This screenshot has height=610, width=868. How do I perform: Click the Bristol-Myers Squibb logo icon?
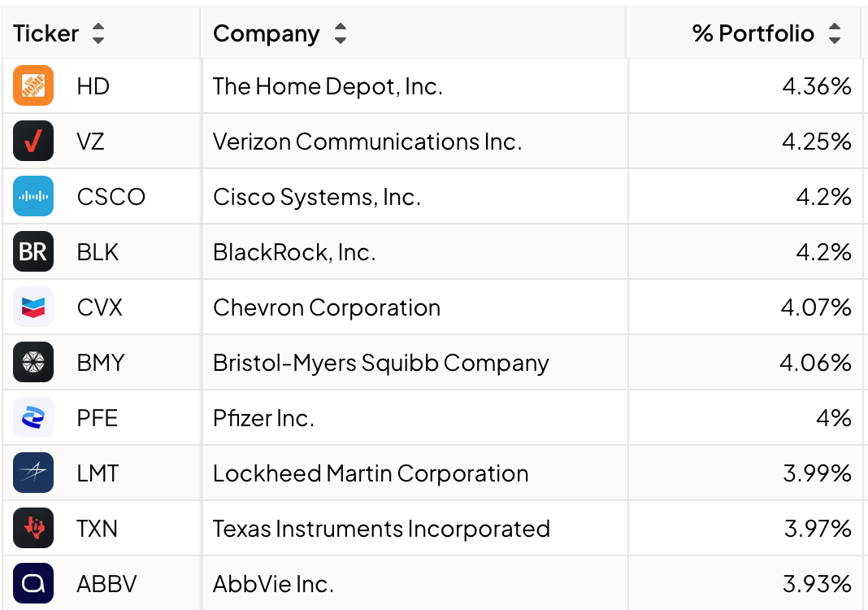pyautogui.click(x=33, y=363)
